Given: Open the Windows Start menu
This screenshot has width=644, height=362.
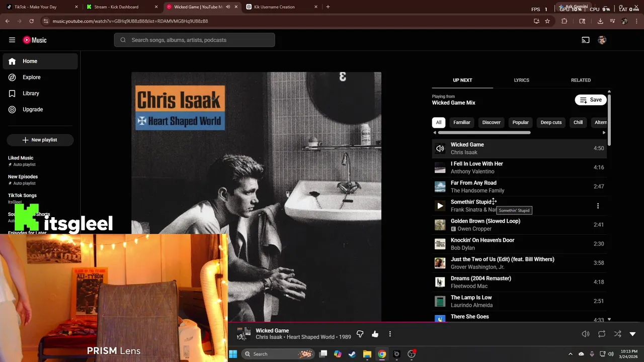Looking at the screenshot, I should tap(233, 354).
